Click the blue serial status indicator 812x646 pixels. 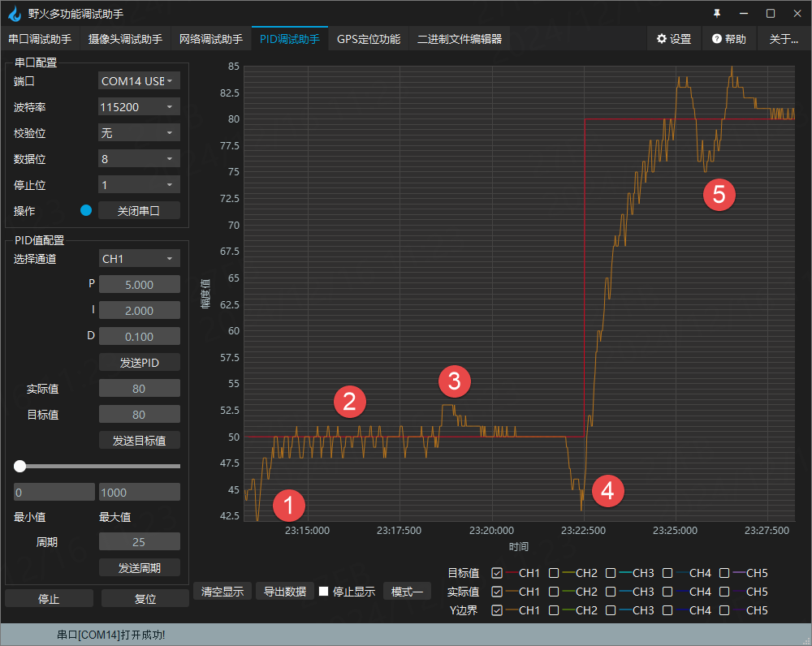tap(86, 210)
